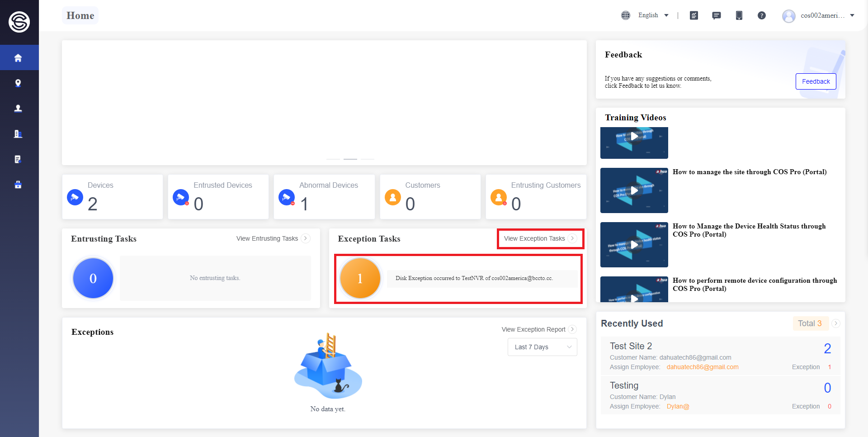Open the toolbox sidebar icon

[18, 185]
